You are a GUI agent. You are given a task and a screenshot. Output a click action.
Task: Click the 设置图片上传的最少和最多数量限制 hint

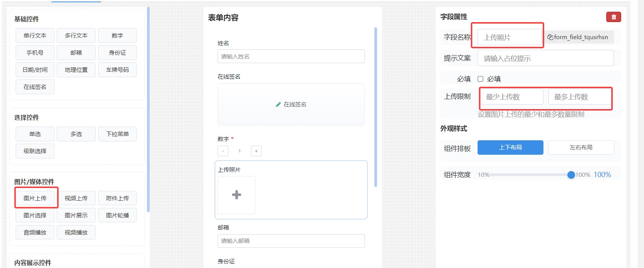(531, 114)
